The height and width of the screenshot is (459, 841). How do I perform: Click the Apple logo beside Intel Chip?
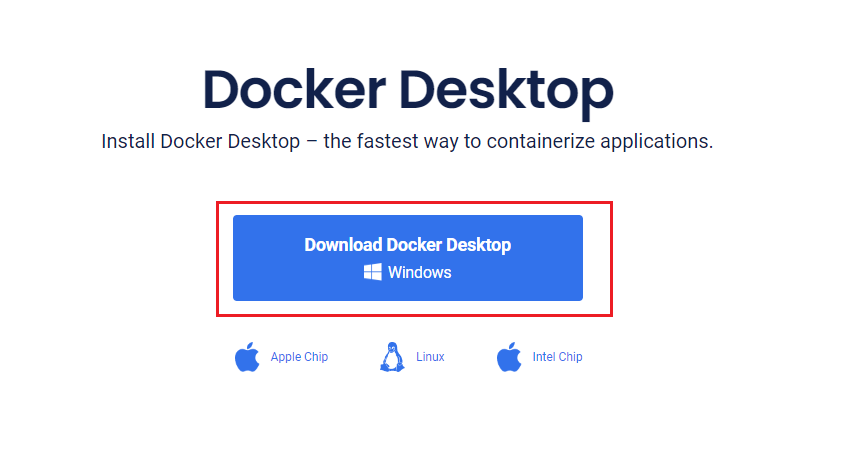509,357
